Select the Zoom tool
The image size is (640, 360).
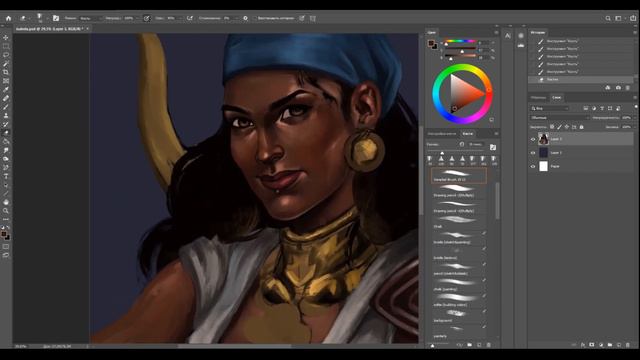(x=6, y=211)
